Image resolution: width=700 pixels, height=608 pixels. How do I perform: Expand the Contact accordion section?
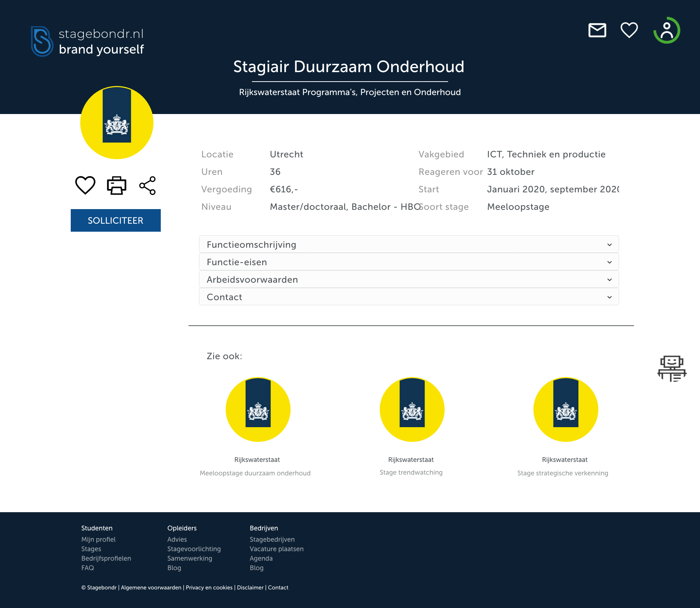(x=409, y=297)
